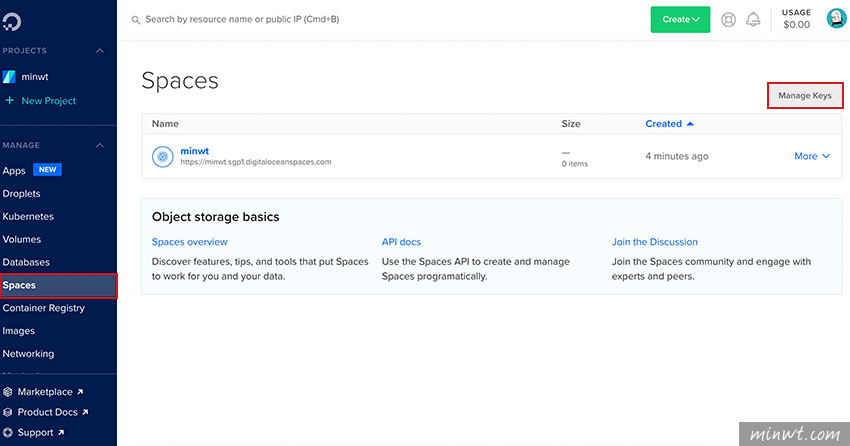Viewport: 850px width, 446px height.
Task: Open the Create dropdown button
Action: pos(680,20)
